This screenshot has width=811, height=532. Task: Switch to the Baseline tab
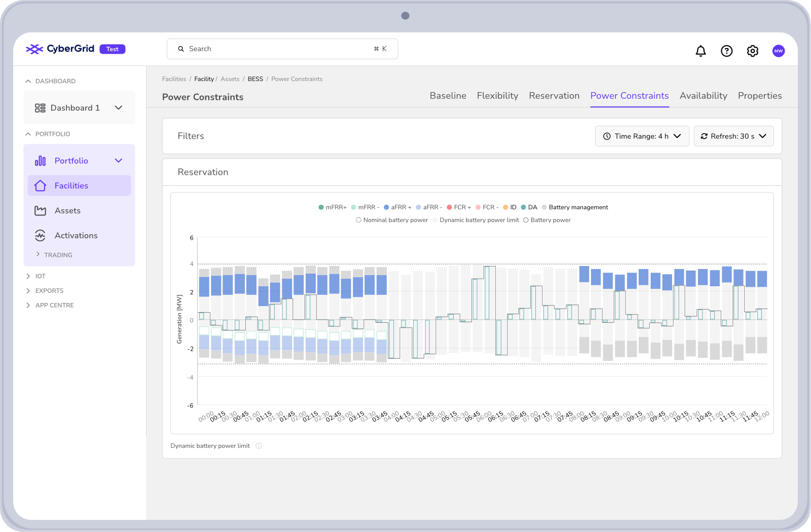(448, 96)
